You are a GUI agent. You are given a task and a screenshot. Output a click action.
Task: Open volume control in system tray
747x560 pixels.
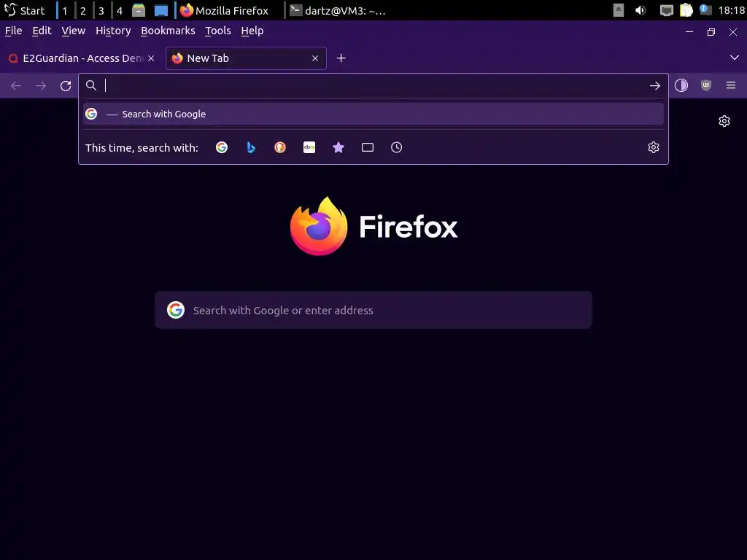[x=640, y=10]
